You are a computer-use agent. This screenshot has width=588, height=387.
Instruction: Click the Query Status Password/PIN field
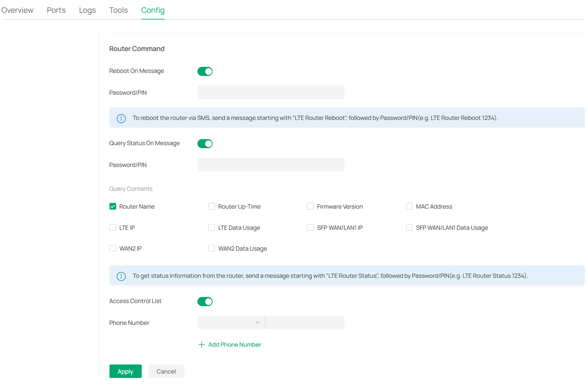[271, 165]
